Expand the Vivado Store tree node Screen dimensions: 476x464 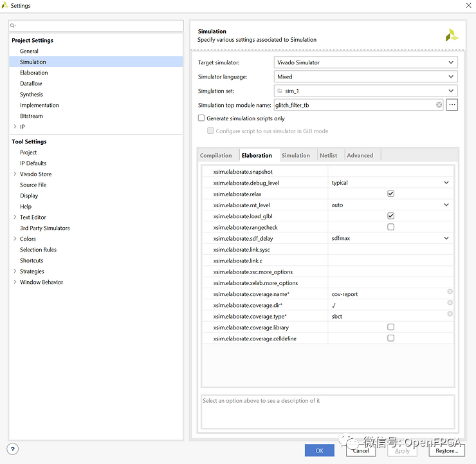tap(15, 174)
